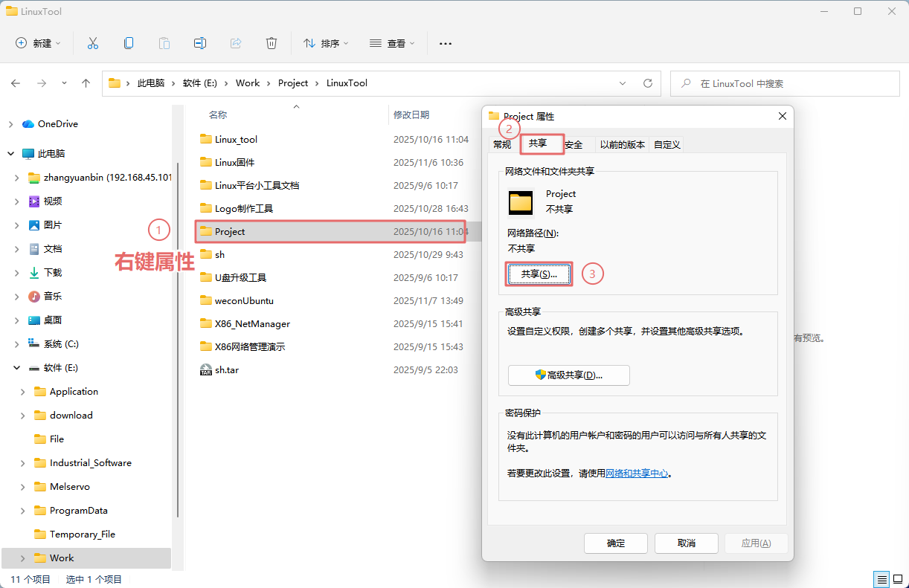Open the 排序 sort dropdown
Screen dimensions: 909x588
[326, 43]
